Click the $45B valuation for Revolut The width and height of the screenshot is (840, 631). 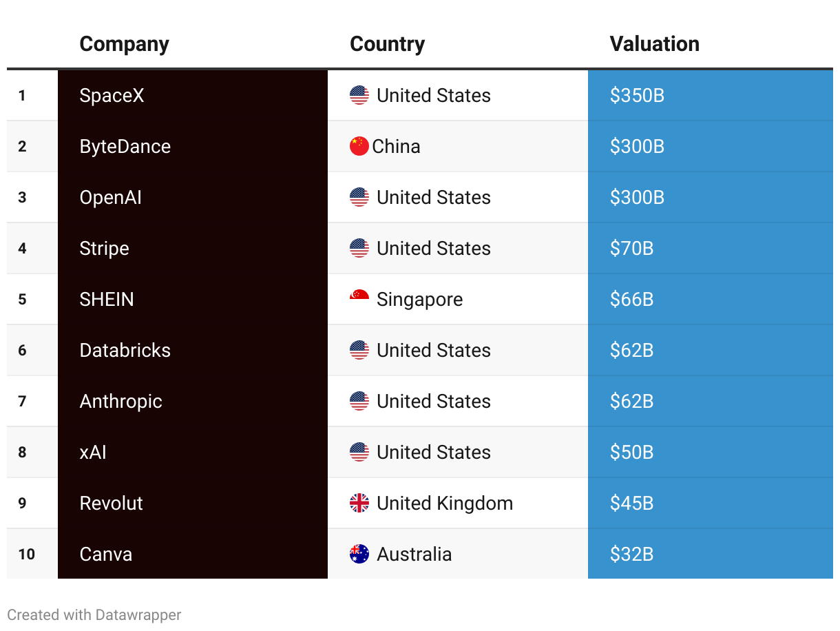pyautogui.click(x=631, y=503)
